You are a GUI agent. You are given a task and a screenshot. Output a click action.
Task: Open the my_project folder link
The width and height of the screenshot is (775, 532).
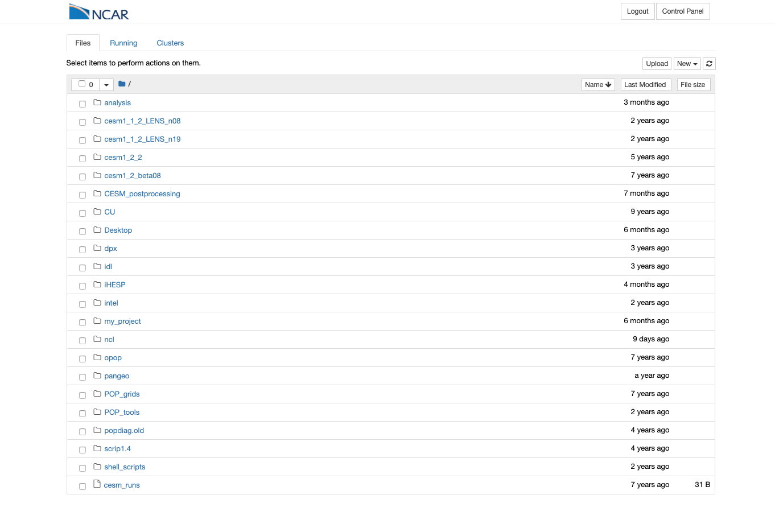click(x=122, y=321)
